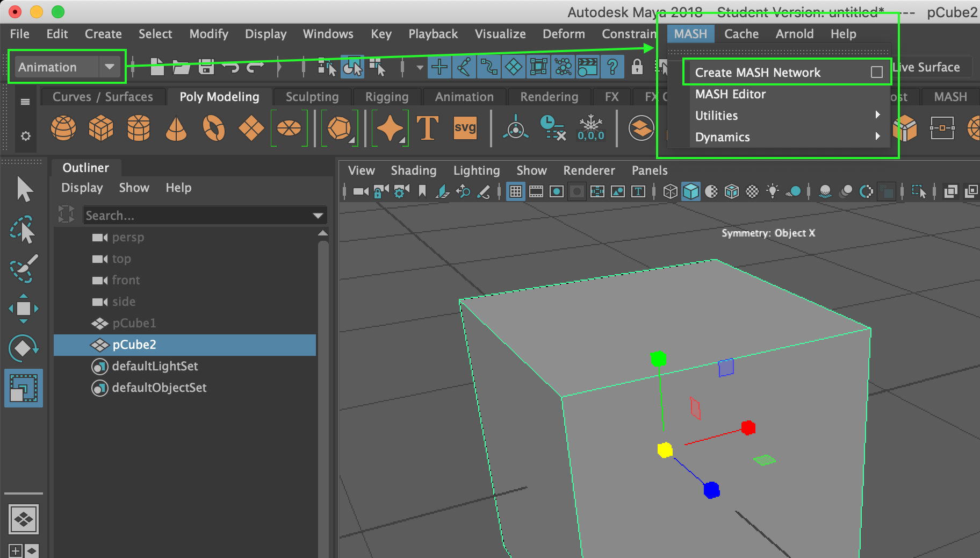Create a polygon cube from the shelf
Viewport: 980px width, 558px height.
tap(101, 128)
